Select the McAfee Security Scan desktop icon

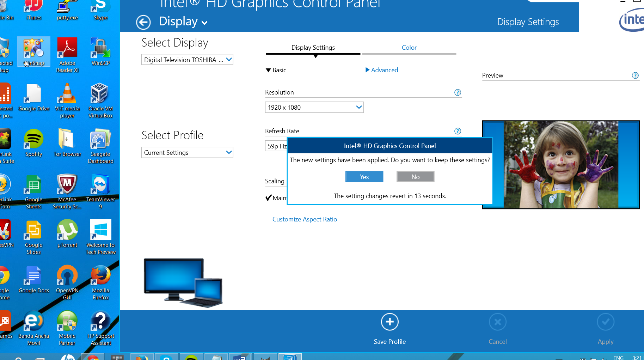click(67, 191)
